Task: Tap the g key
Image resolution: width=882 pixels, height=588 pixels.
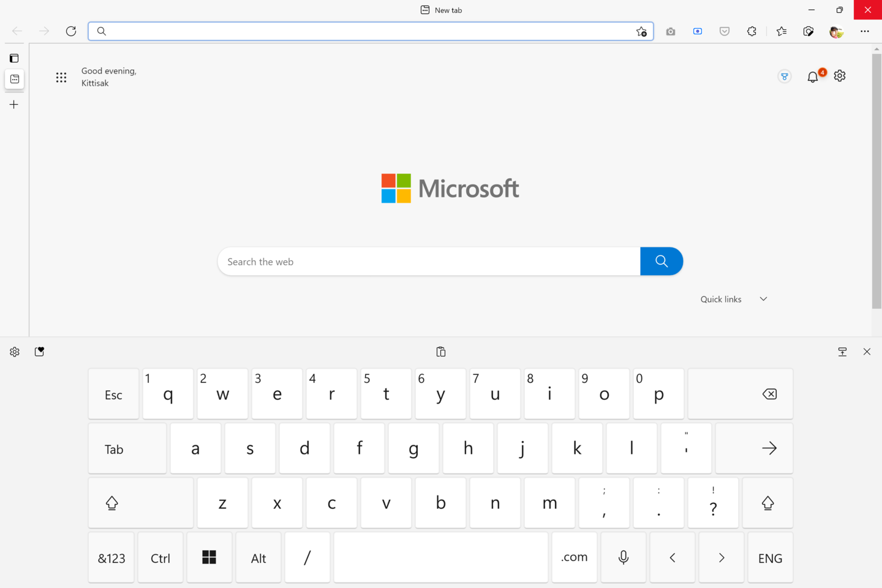Action: [413, 448]
